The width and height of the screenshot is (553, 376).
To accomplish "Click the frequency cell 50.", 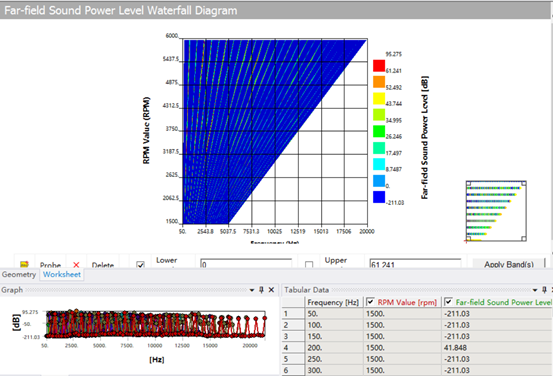I will [x=334, y=314].
